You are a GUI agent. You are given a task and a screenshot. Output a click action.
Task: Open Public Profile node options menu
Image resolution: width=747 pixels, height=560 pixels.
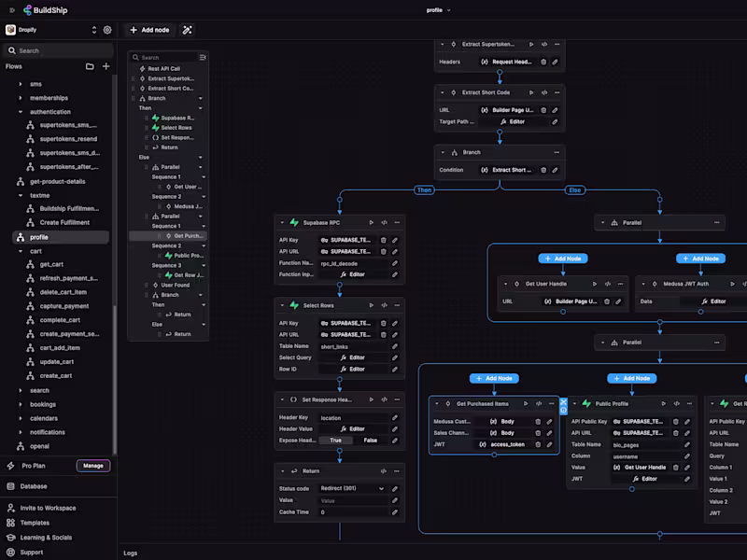689,404
